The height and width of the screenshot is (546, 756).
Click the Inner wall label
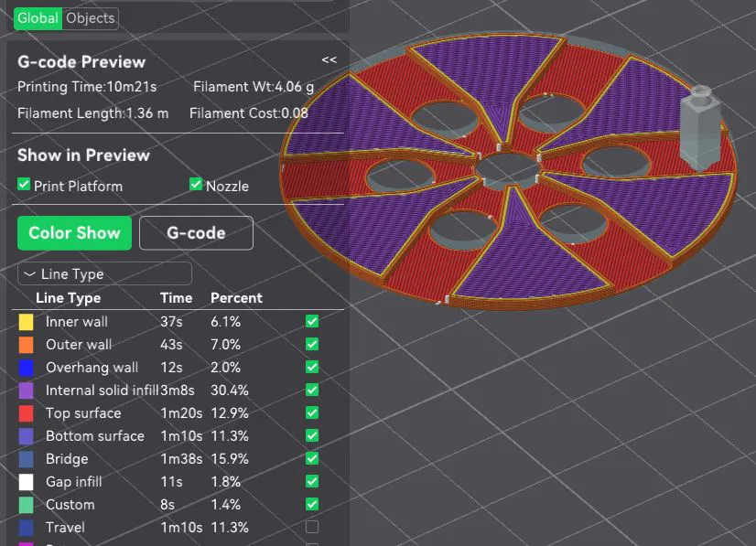(77, 321)
